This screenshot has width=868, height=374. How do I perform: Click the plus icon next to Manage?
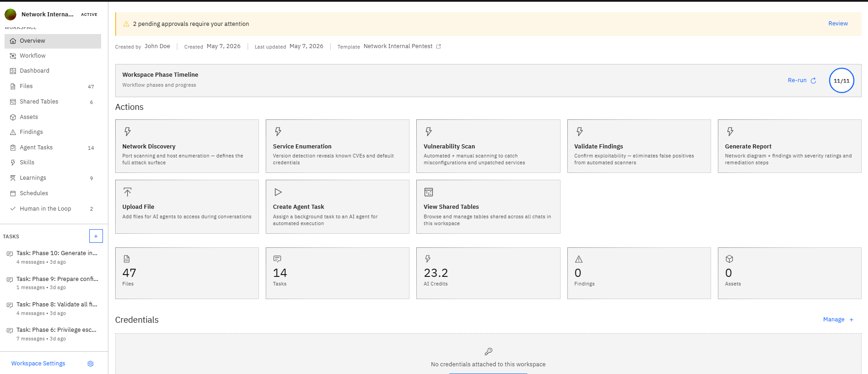coord(851,320)
